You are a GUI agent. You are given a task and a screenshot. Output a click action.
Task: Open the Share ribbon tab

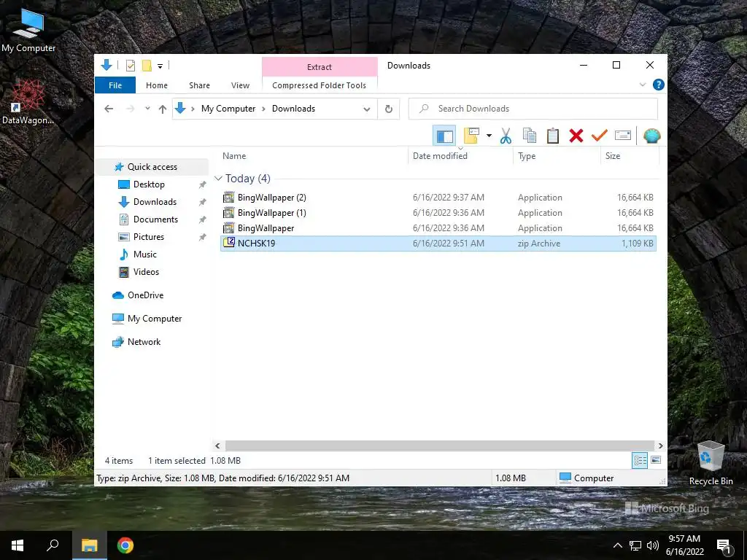[199, 85]
